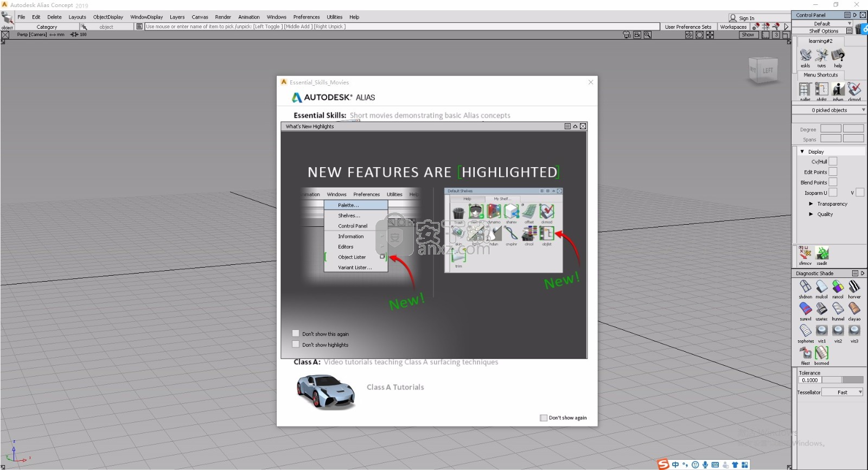
Task: Select rancol random color shade icon
Action: (x=838, y=287)
